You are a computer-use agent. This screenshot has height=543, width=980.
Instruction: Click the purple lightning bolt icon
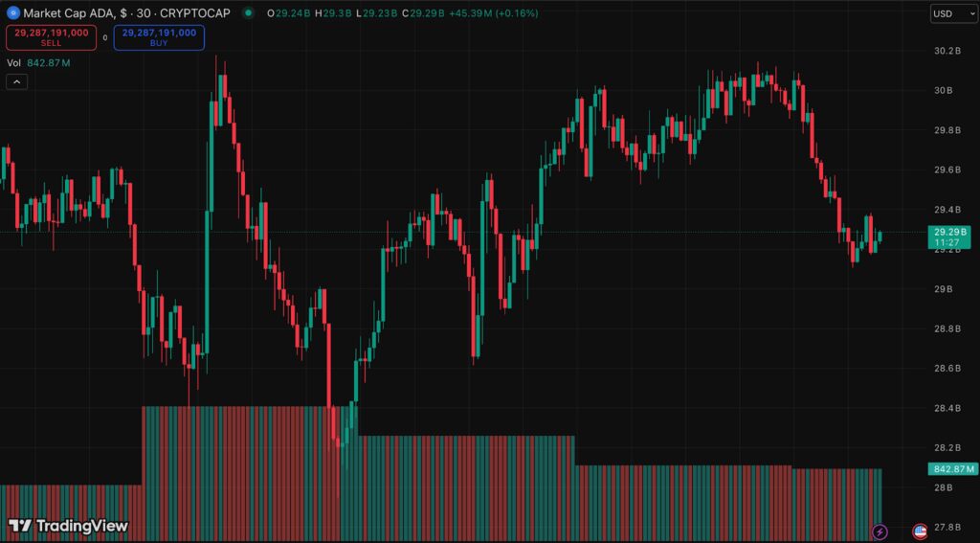point(880,531)
